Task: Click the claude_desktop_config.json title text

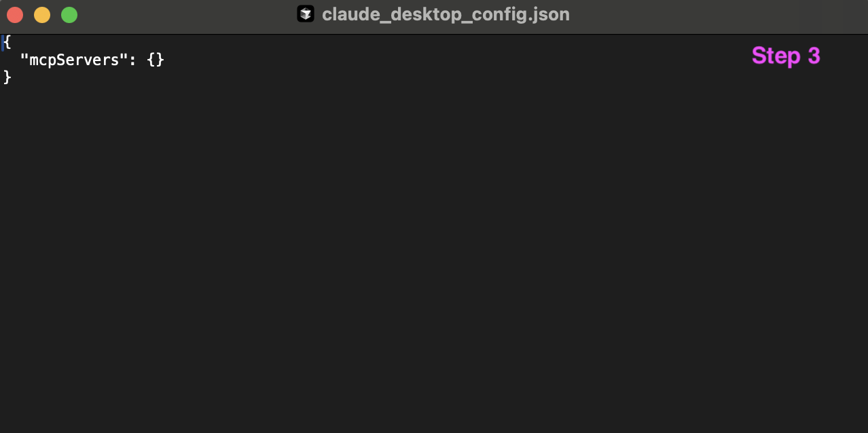Action: tap(446, 14)
